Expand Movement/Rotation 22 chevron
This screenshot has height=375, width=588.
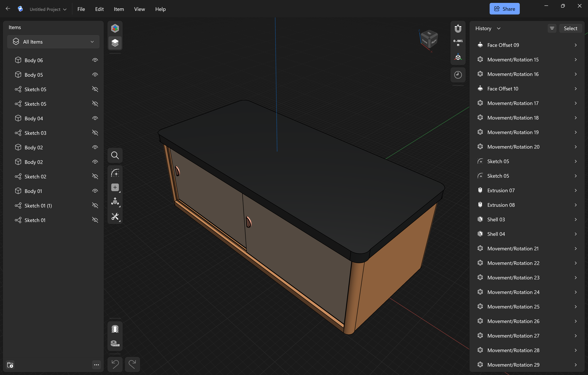575,263
